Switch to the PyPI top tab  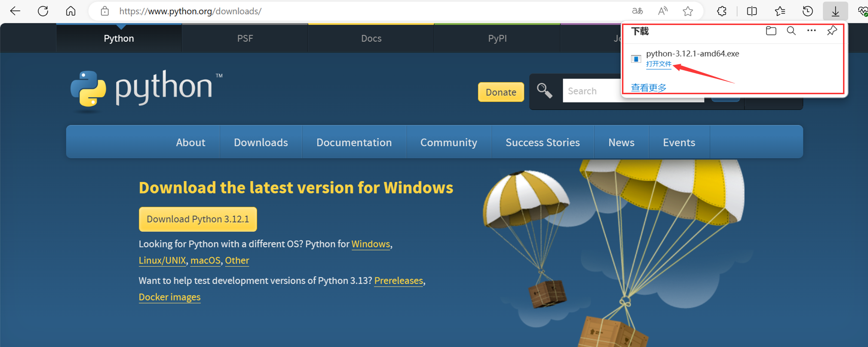coord(497,38)
